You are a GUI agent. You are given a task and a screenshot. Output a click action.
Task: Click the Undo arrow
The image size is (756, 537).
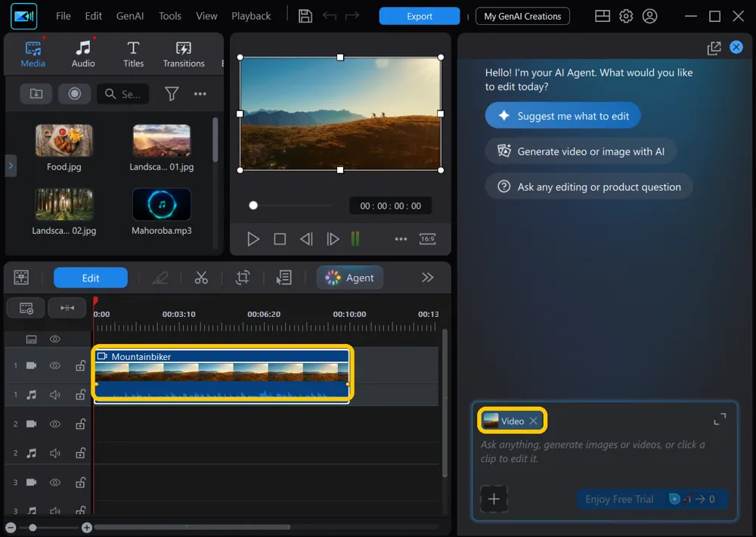[330, 16]
